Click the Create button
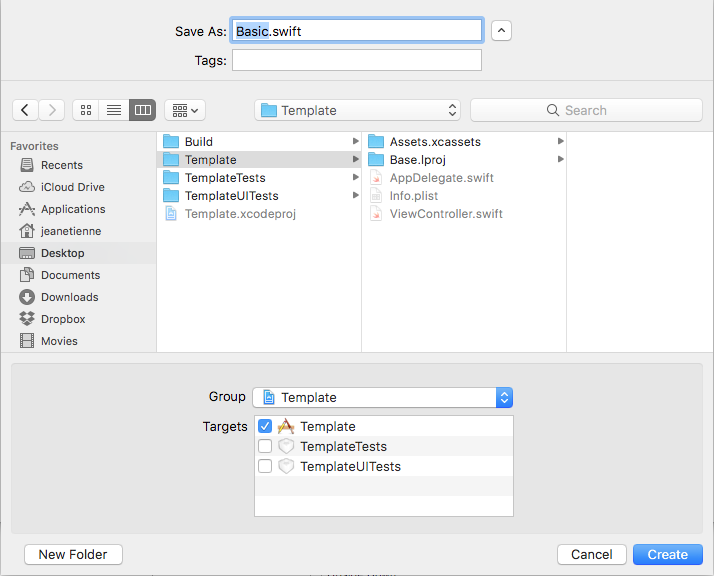The image size is (714, 576). point(667,554)
